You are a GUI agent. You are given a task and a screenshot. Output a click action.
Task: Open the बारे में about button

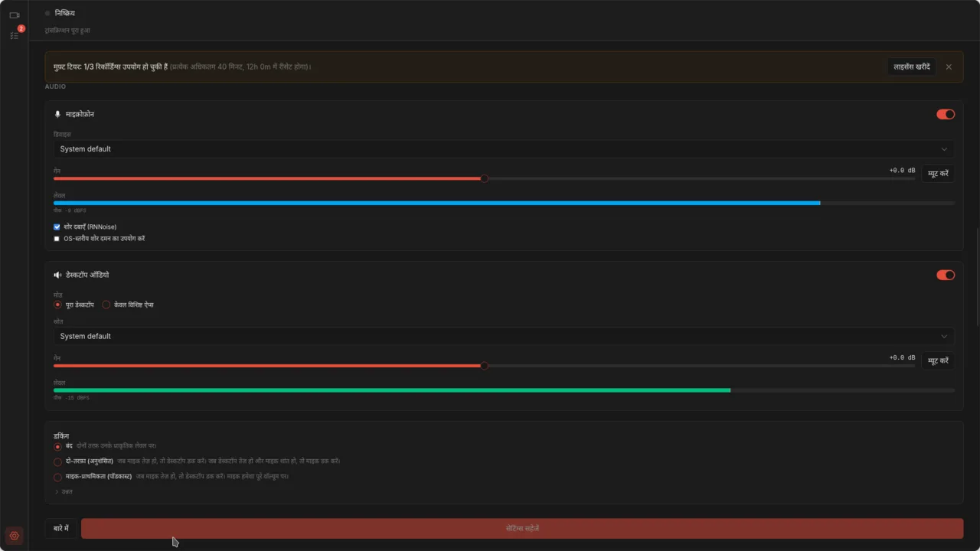tap(61, 528)
